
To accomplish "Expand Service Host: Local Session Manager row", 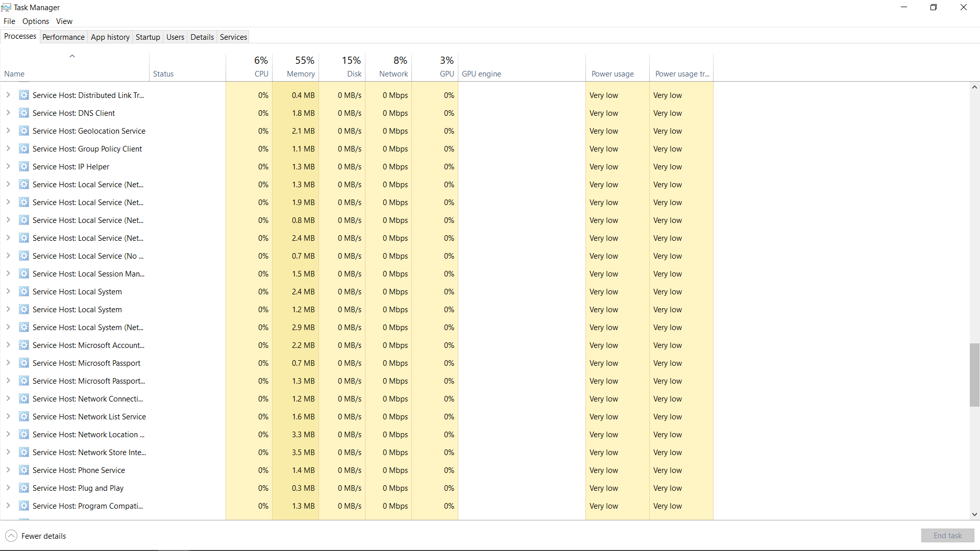I will coord(8,273).
